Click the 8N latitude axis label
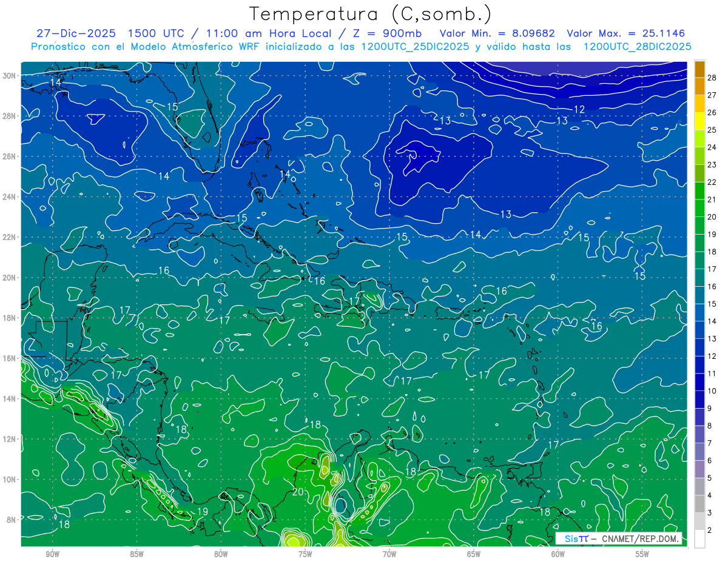The width and height of the screenshot is (728, 562). [x=12, y=520]
